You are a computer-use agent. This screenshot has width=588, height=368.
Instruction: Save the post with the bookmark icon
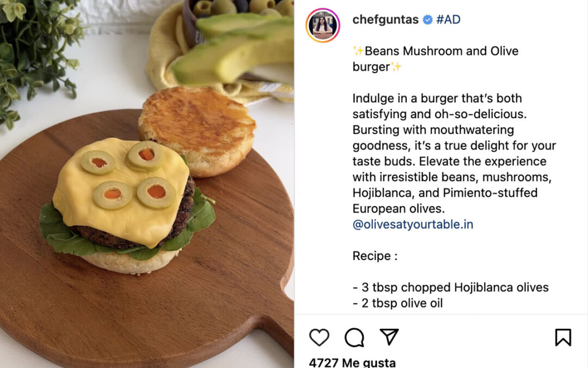click(563, 337)
